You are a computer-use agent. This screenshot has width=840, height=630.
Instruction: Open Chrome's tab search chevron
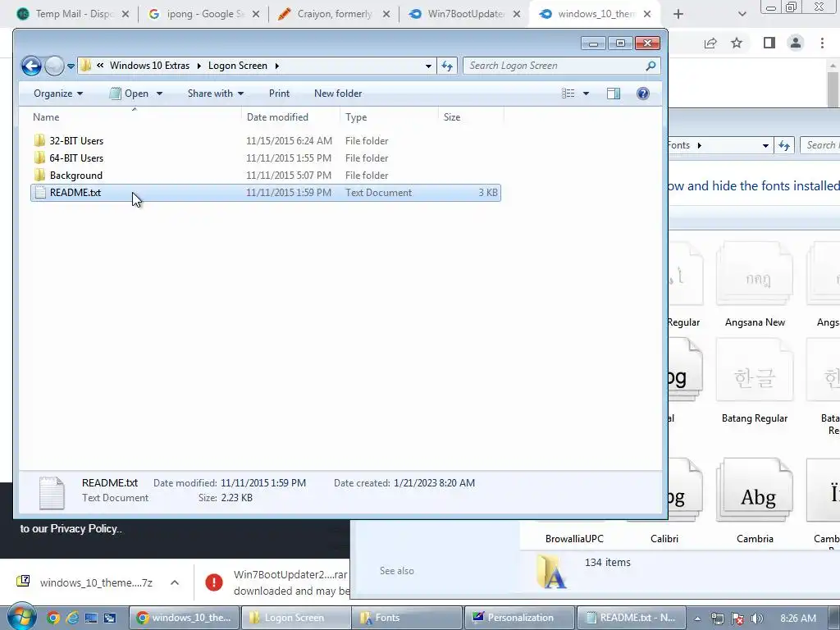(x=742, y=14)
